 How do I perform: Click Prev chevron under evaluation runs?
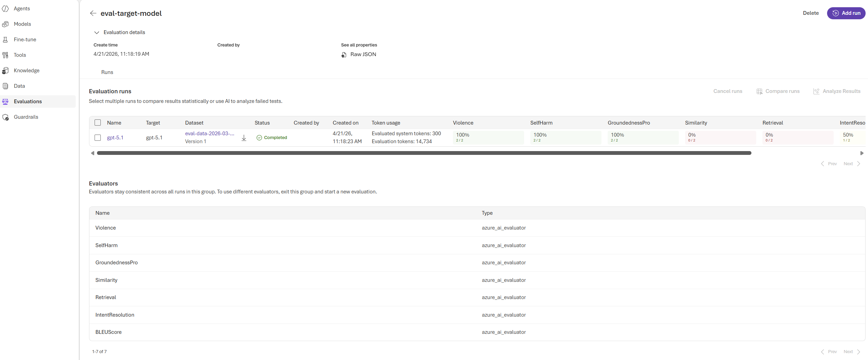[822, 164]
